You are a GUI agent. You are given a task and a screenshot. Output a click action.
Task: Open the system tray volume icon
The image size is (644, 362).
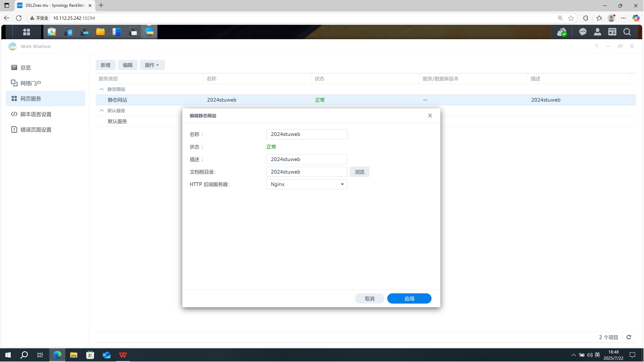pyautogui.click(x=590, y=355)
